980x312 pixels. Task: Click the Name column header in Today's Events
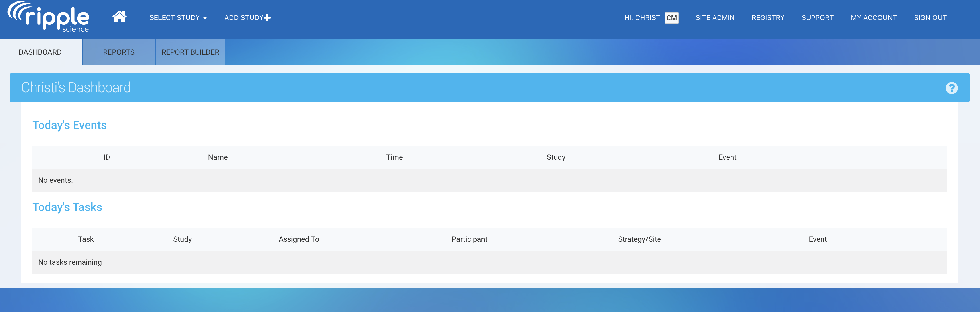[218, 157]
